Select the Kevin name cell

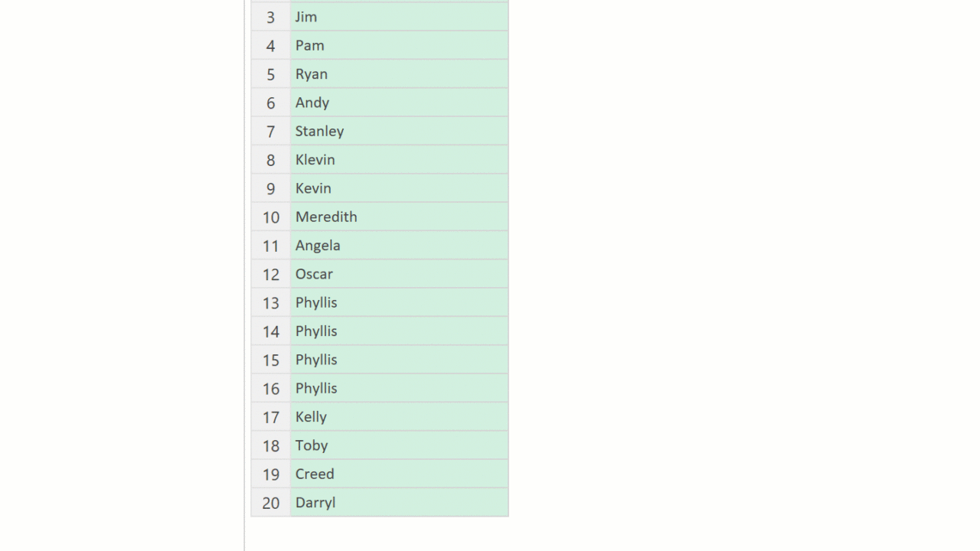point(399,188)
